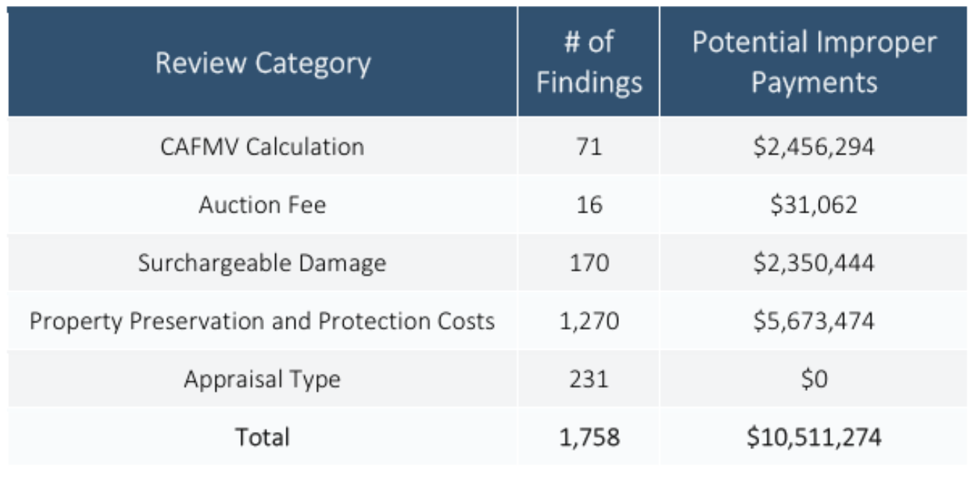Select the CAFMV Calculation row label
The height and width of the screenshot is (479, 980).
(263, 146)
